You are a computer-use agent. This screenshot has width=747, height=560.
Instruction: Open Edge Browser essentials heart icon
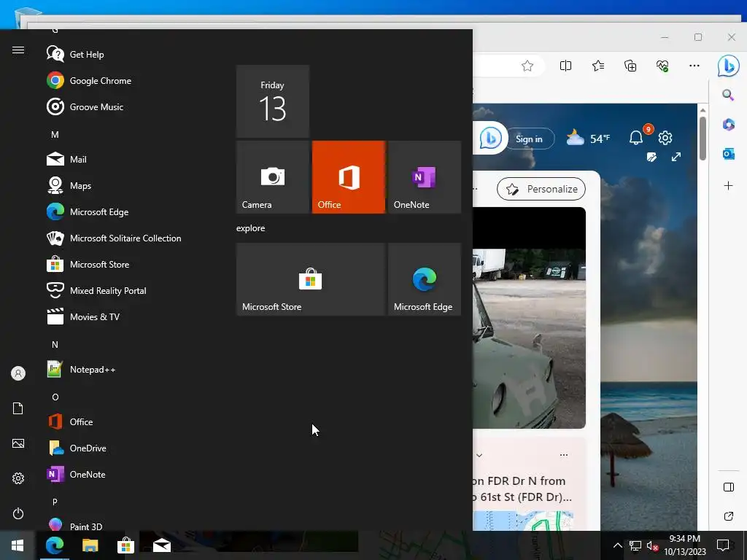click(662, 66)
